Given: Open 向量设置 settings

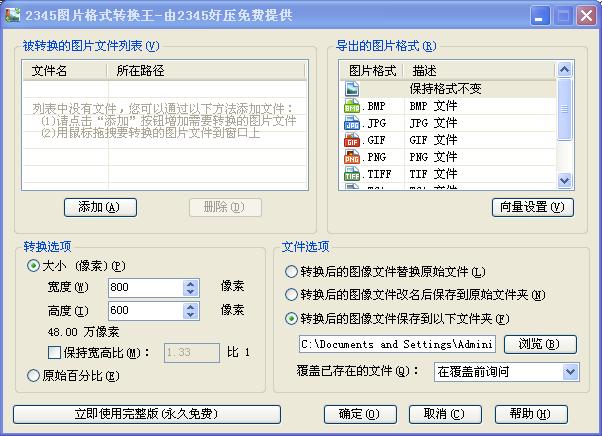Looking at the screenshot, I should click(x=533, y=207).
